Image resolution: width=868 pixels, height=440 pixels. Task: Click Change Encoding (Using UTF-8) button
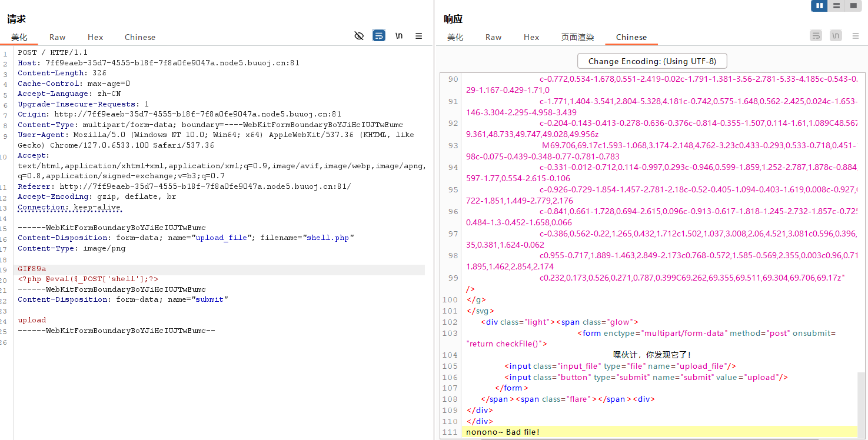(652, 61)
